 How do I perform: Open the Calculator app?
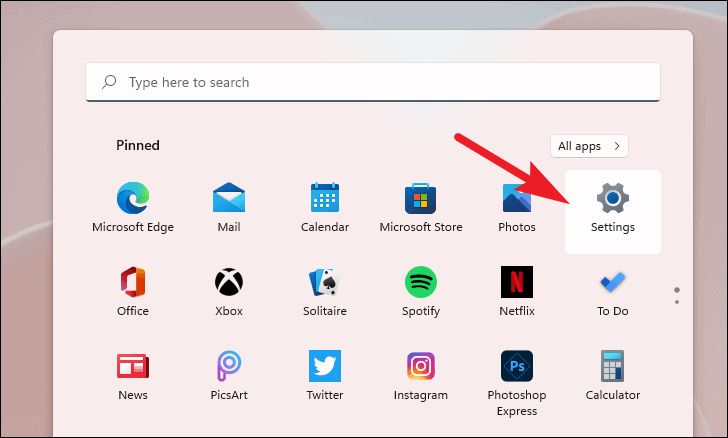(x=613, y=376)
